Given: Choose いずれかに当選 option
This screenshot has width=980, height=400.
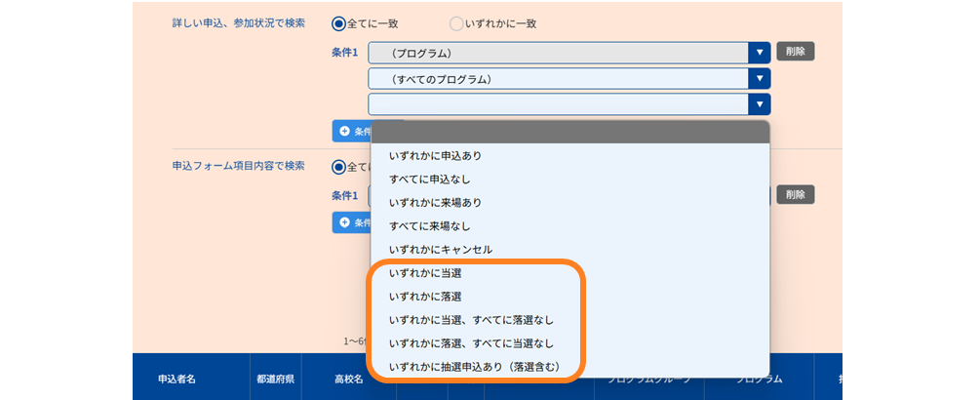Looking at the screenshot, I should pyautogui.click(x=569, y=273).
